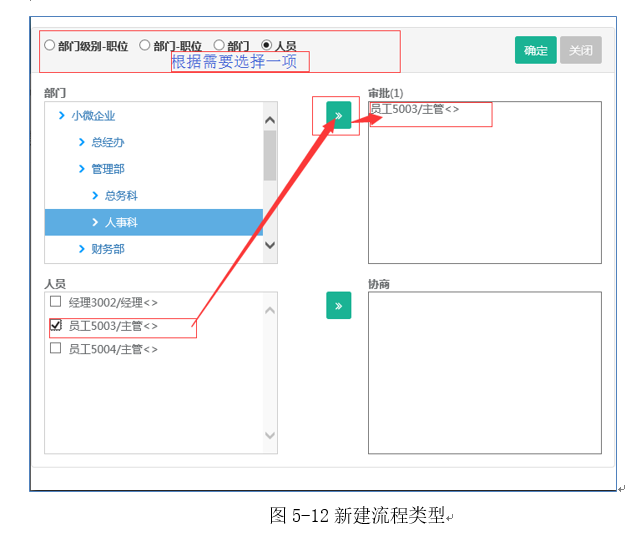The width and height of the screenshot is (641, 534).
Task: Select 员工5003/主管 in the 审批 list
Action: coord(415,109)
